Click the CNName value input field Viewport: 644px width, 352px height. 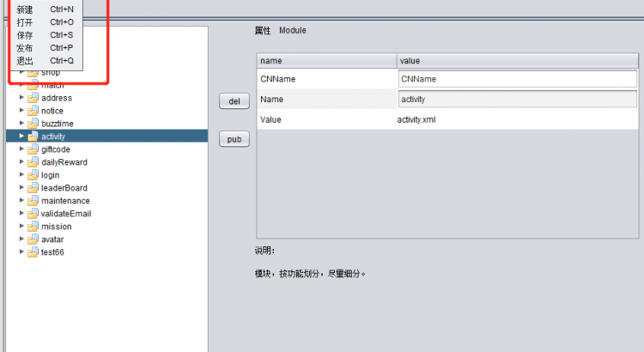[517, 79]
